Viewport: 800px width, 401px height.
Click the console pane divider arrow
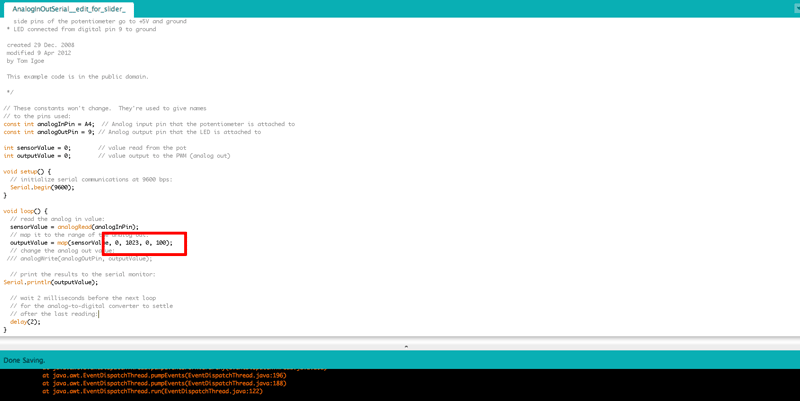(406, 346)
